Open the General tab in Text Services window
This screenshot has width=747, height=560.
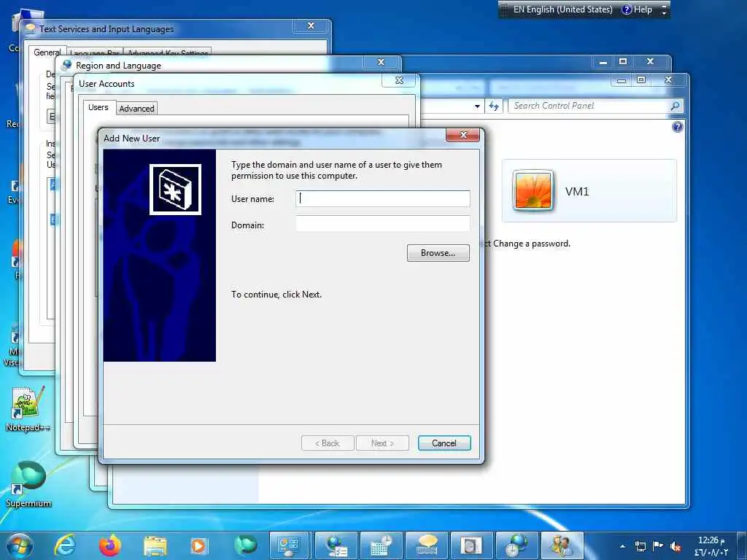tap(47, 52)
